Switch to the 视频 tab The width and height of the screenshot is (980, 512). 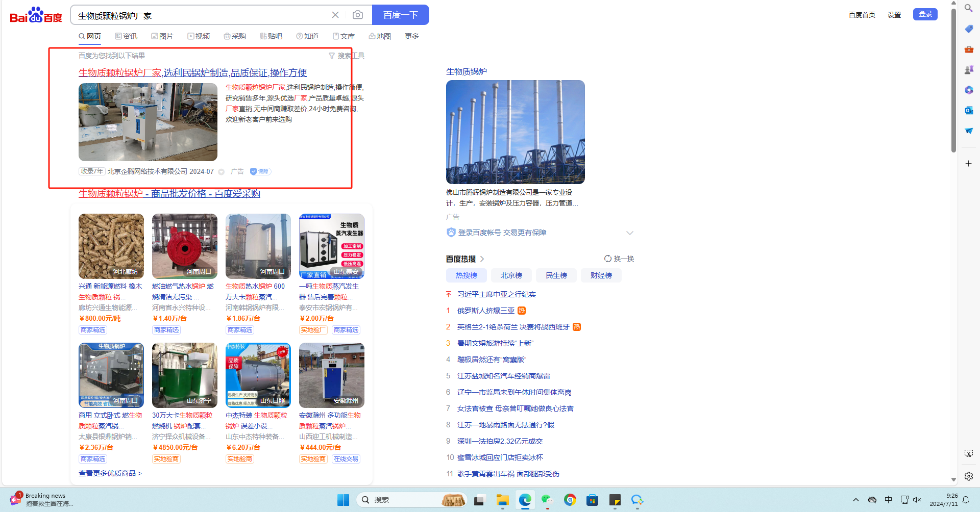(x=199, y=36)
